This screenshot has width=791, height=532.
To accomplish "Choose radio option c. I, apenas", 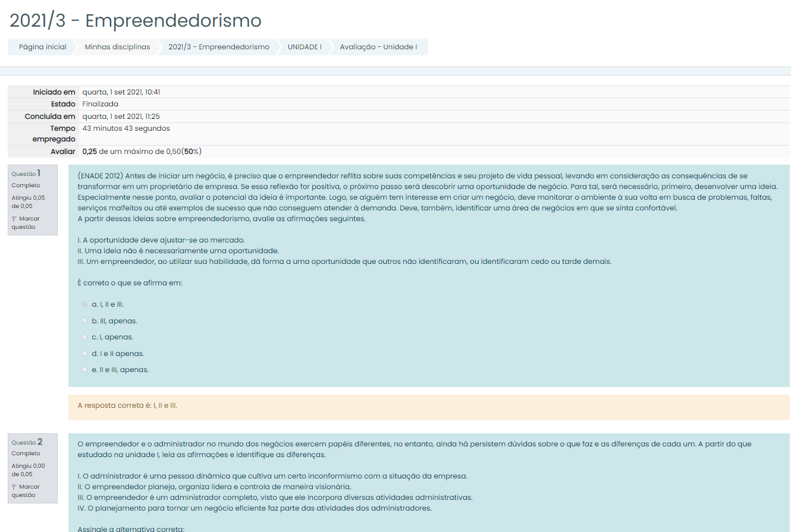I will (x=84, y=337).
